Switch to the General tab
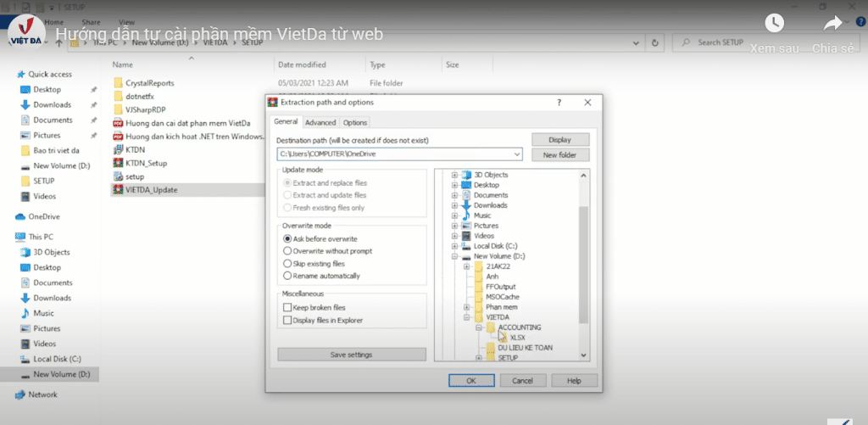 (x=287, y=122)
